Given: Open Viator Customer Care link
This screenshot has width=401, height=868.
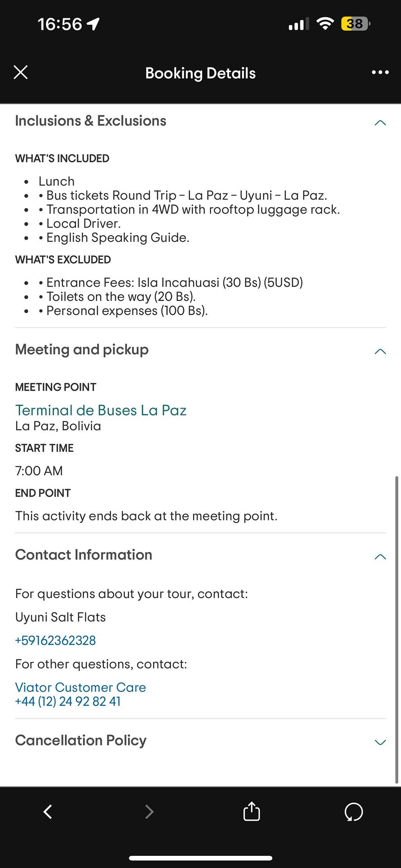Looking at the screenshot, I should point(80,687).
